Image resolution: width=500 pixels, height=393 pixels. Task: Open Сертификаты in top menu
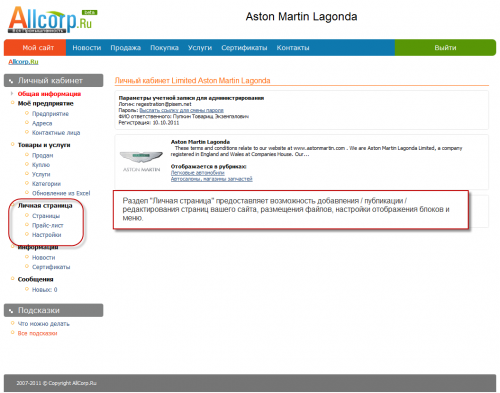(x=244, y=48)
